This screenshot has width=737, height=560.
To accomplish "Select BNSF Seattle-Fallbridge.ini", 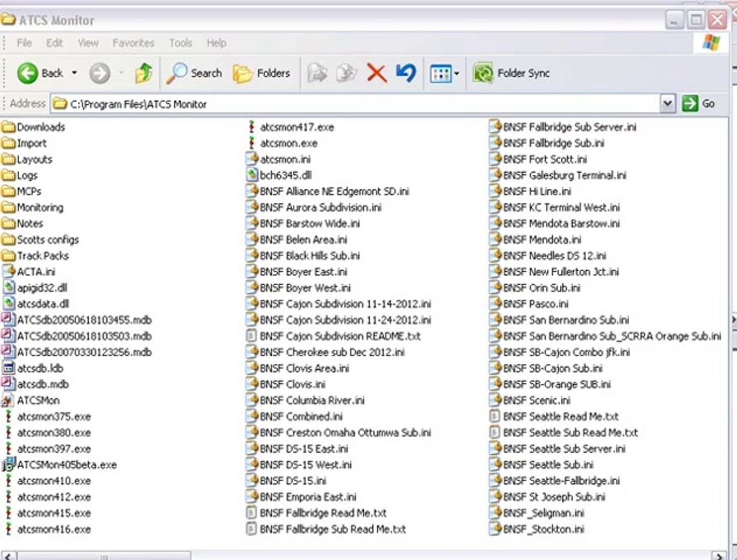I will [x=555, y=481].
